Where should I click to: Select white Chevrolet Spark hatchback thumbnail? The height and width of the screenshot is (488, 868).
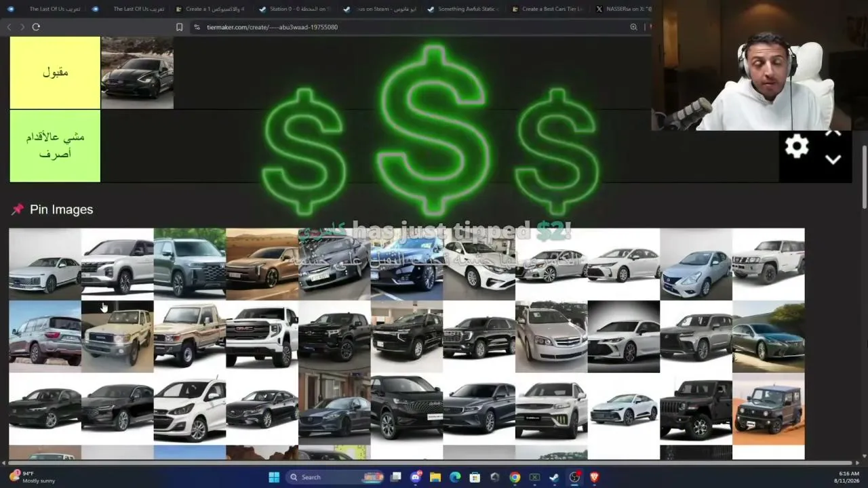pos(190,409)
